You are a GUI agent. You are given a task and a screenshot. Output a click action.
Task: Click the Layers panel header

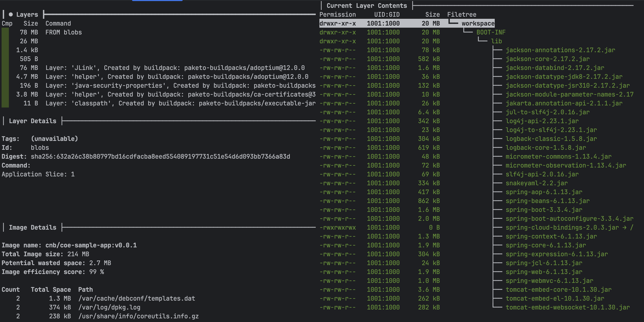tap(27, 15)
